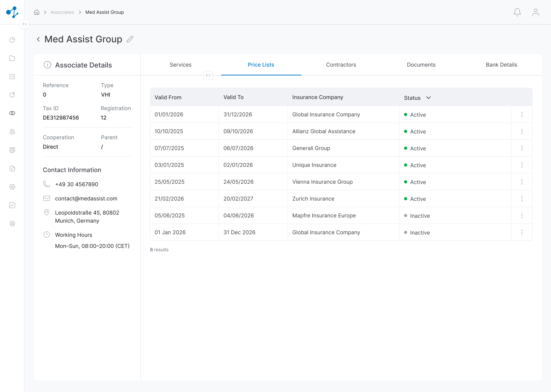This screenshot has width=551, height=392.
Task: Open row menu for Mapfre Insurance Europe
Action: 522,216
